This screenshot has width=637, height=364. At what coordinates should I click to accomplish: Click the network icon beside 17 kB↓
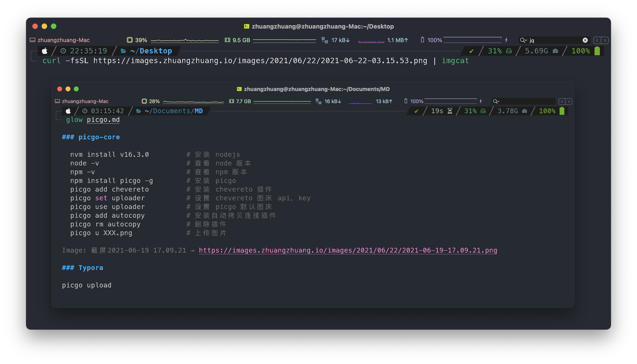[325, 40]
